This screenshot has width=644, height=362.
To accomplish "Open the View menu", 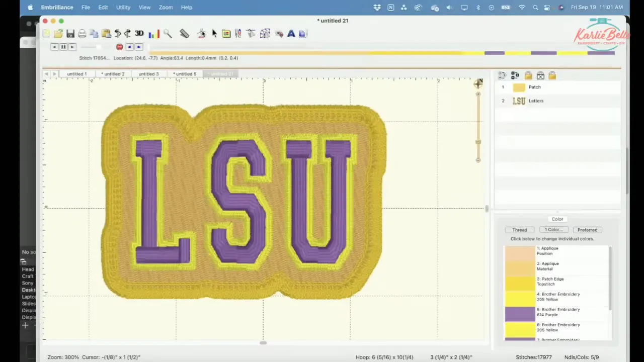I will [144, 7].
